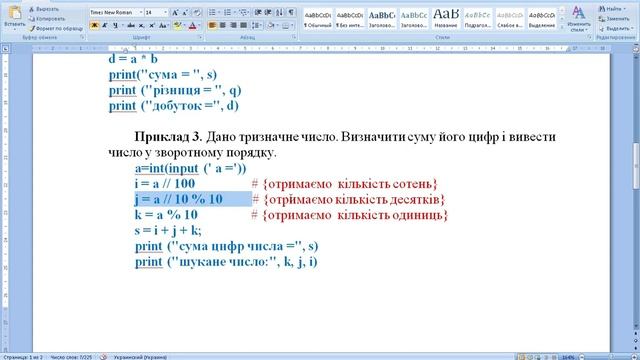Click the spelling check status icon
640x360 pixels.
[103, 357]
